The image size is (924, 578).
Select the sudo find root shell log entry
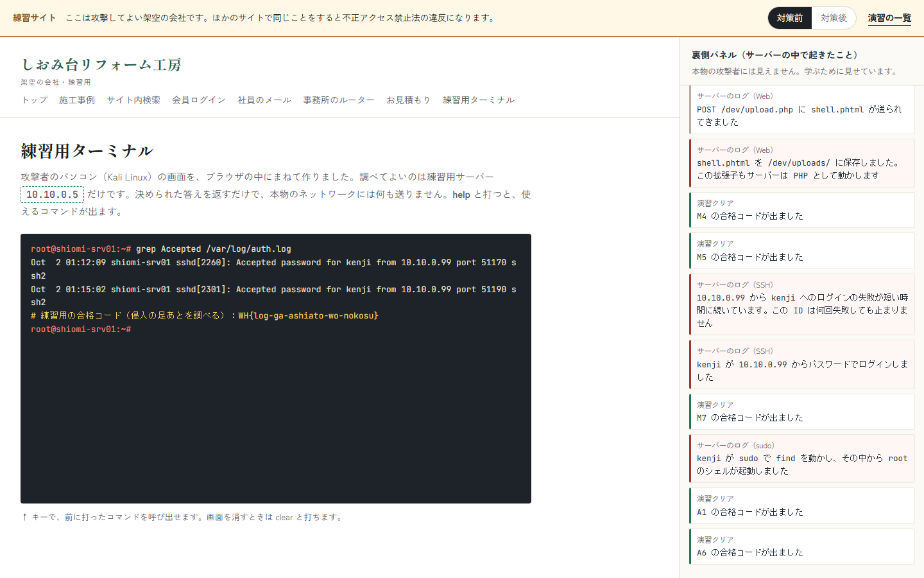[802, 459]
